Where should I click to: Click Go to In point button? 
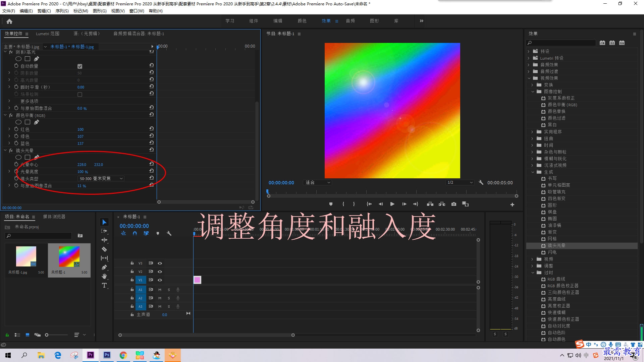(369, 204)
